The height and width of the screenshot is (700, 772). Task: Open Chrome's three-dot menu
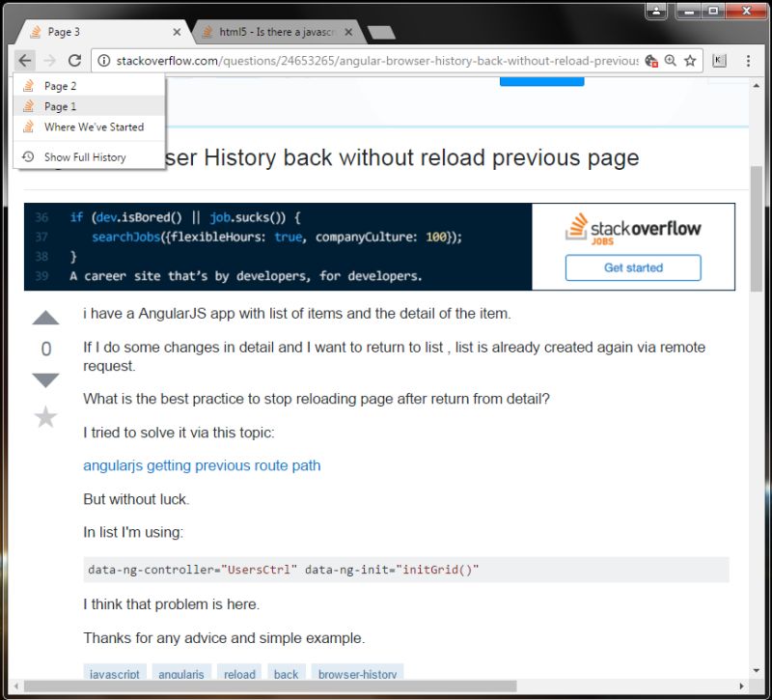[750, 60]
